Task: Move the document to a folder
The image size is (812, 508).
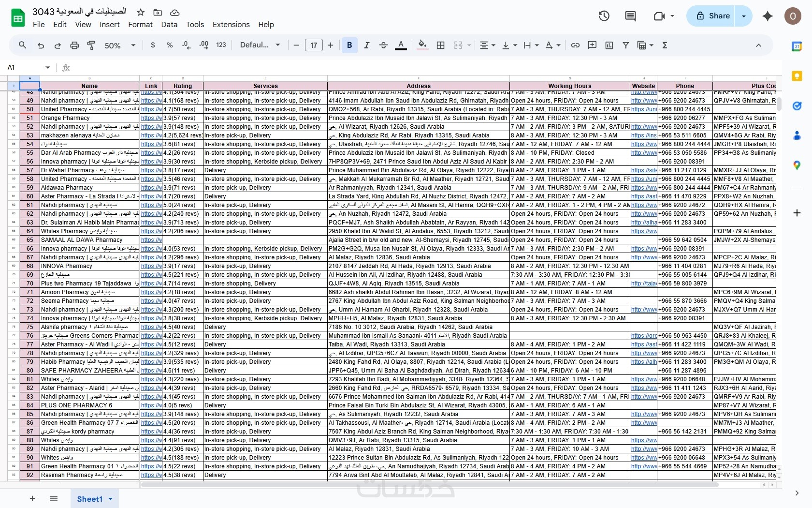Action: tap(158, 12)
